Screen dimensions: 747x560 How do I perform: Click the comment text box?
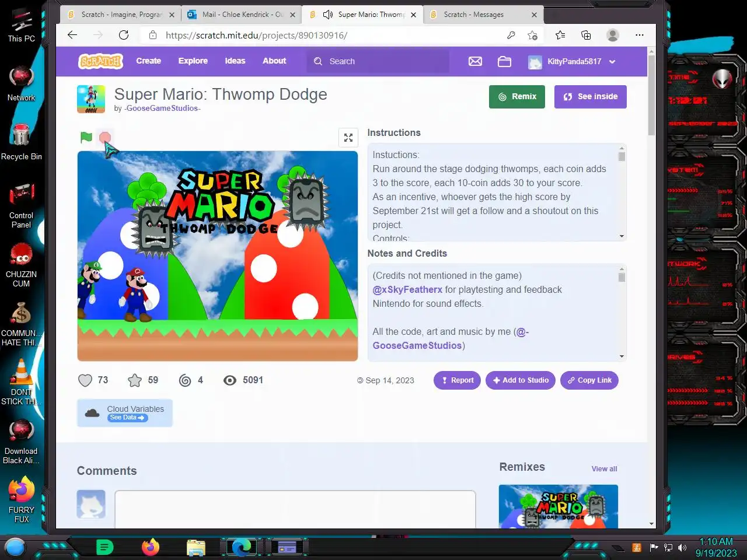295,509
